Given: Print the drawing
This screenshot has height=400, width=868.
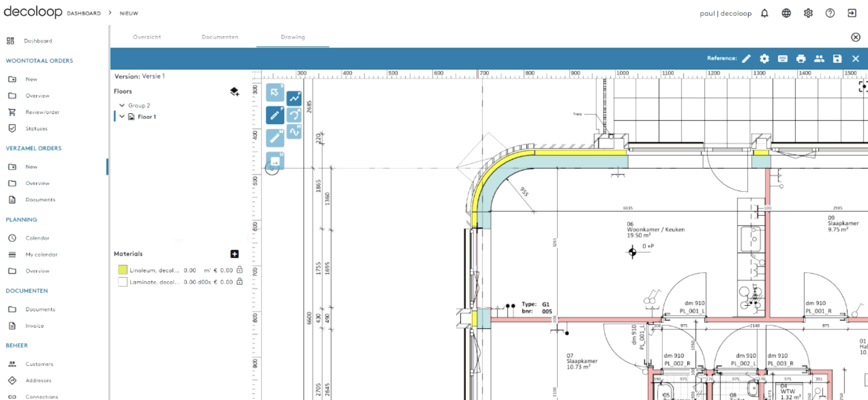Looking at the screenshot, I should click(801, 59).
